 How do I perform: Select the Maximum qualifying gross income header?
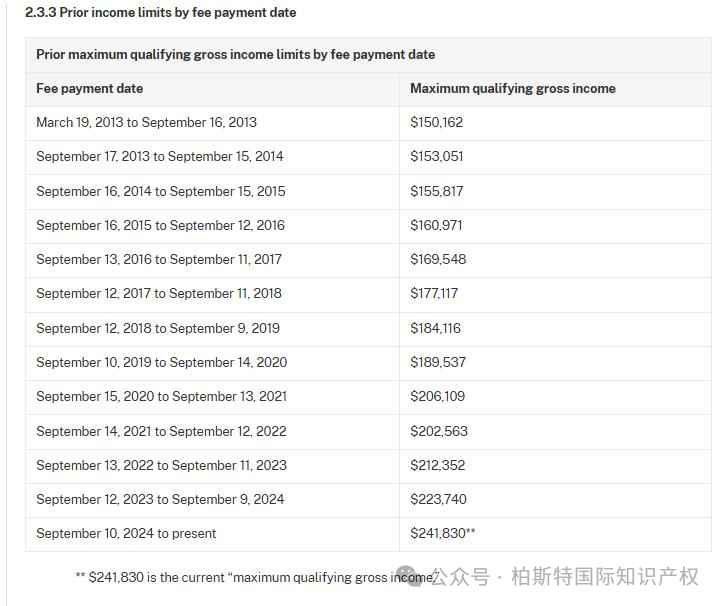[512, 88]
